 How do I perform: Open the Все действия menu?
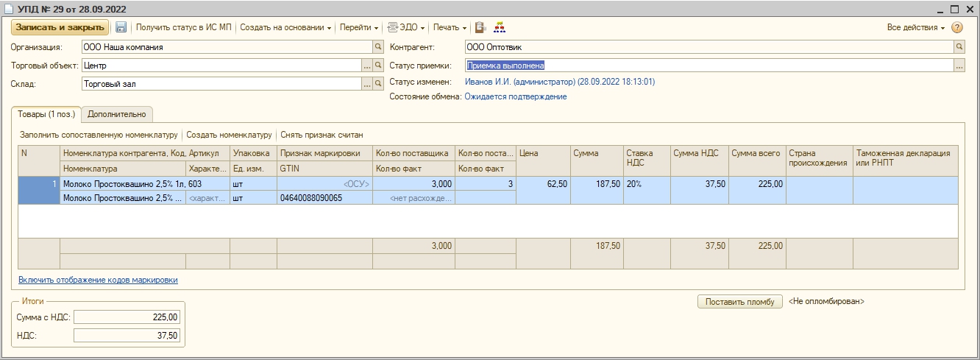point(916,27)
